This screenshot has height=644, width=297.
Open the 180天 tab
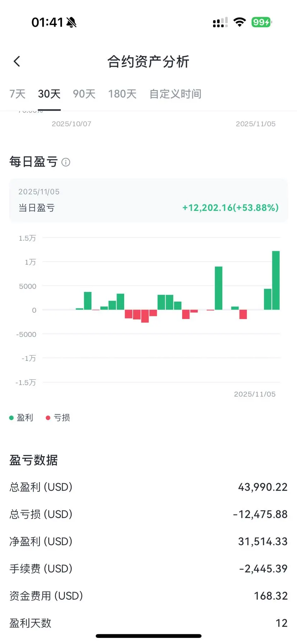click(x=122, y=94)
